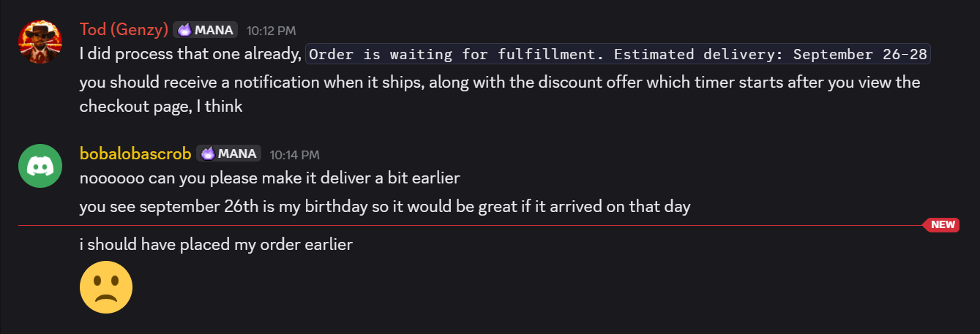The width and height of the screenshot is (980, 334).
Task: Select 'i should have placed my order earlier' message
Action: (216, 245)
